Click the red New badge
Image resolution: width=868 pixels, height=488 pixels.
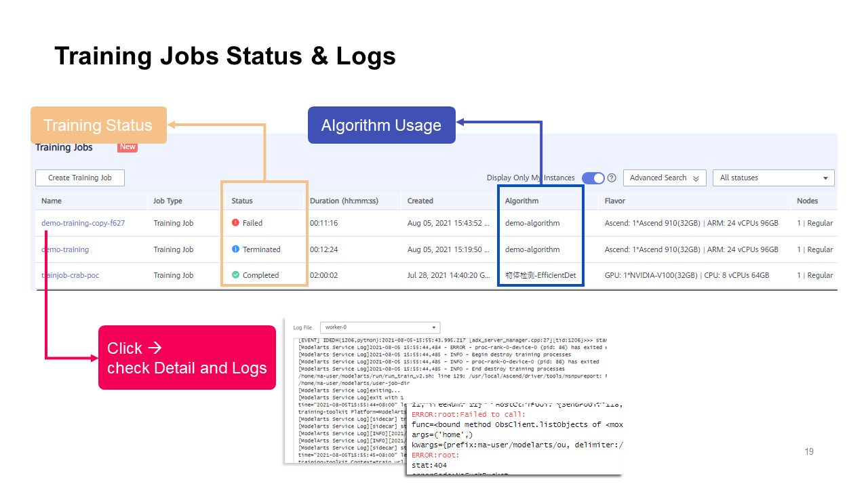coord(127,147)
